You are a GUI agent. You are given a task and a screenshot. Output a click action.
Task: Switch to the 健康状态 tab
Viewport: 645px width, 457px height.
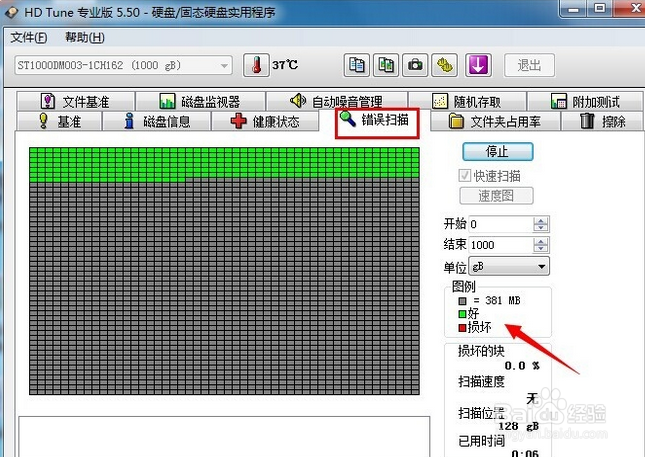point(265,121)
